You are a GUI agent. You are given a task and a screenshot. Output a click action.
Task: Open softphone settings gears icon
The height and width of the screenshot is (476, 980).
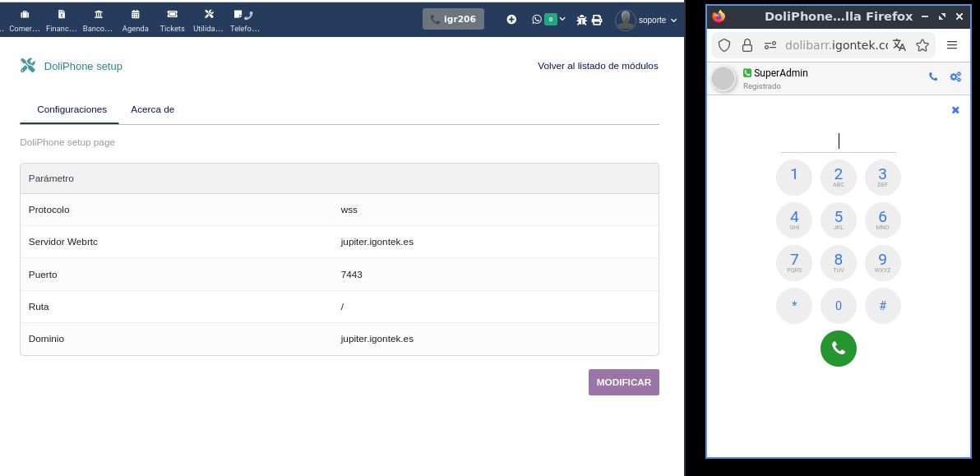pyautogui.click(x=955, y=77)
